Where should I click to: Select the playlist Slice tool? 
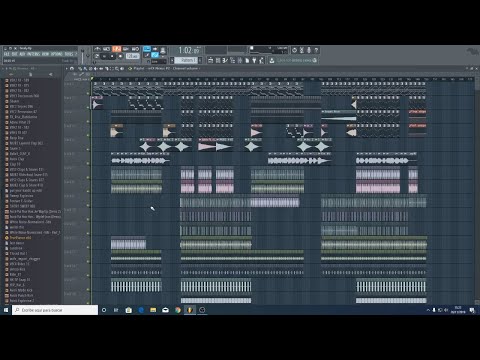(107, 69)
